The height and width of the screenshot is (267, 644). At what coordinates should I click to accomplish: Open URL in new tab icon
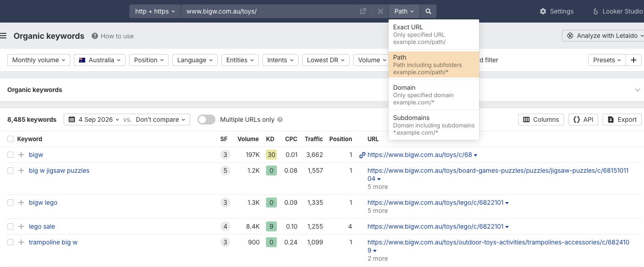coord(363,11)
